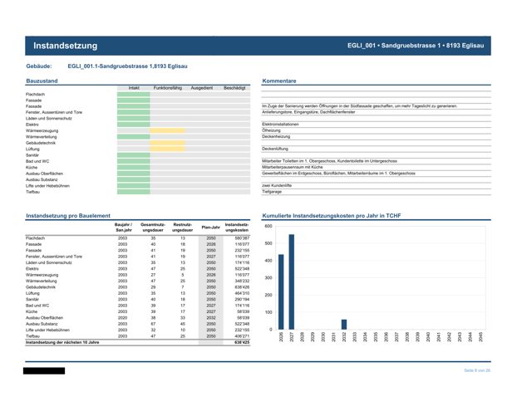Click the Kommentare section heading
This screenshot has height=411, width=532.
(x=279, y=81)
